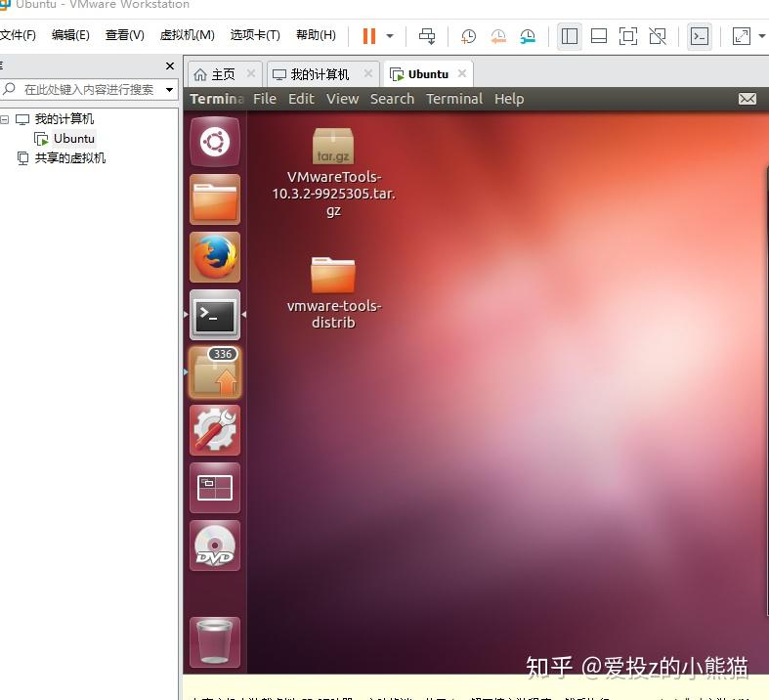This screenshot has width=769, height=700.
Task: Open the Update Manager launcher icon
Action: pos(215,372)
